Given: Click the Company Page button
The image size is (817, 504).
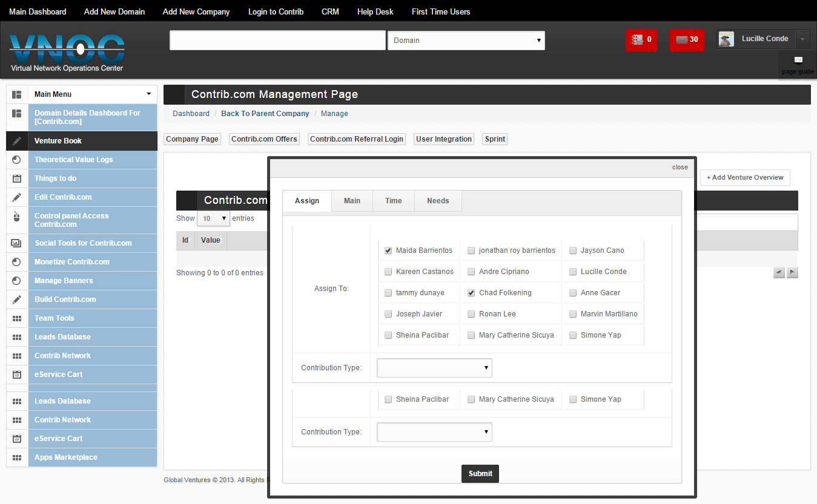Looking at the screenshot, I should point(192,139).
